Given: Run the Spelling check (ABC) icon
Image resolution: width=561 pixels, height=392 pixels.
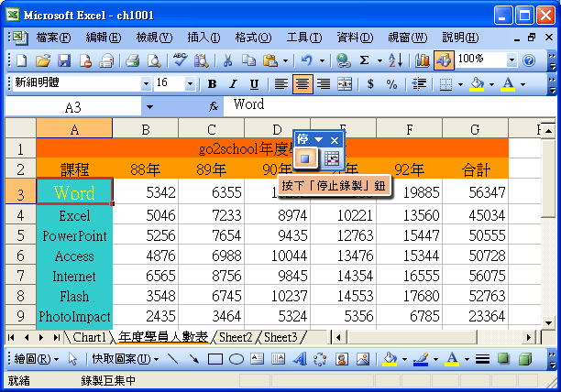Looking at the screenshot, I should click(180, 60).
